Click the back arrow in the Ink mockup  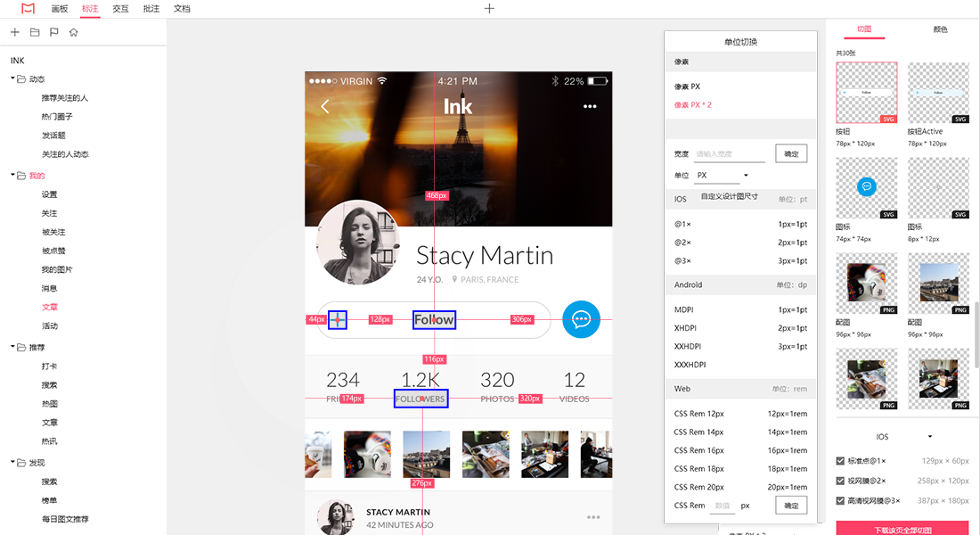tap(325, 106)
